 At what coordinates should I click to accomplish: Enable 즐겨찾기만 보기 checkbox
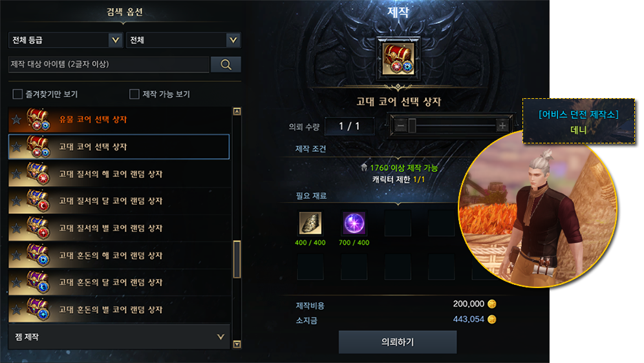point(17,94)
